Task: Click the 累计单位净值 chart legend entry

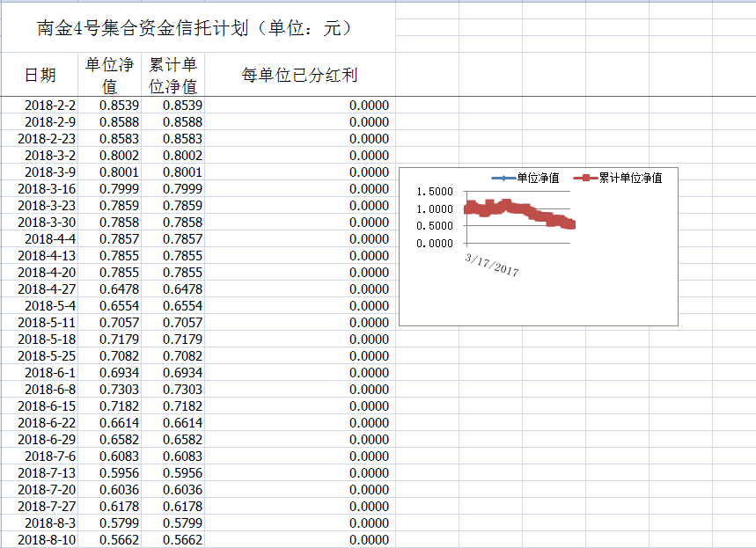Action: pyautogui.click(x=618, y=178)
